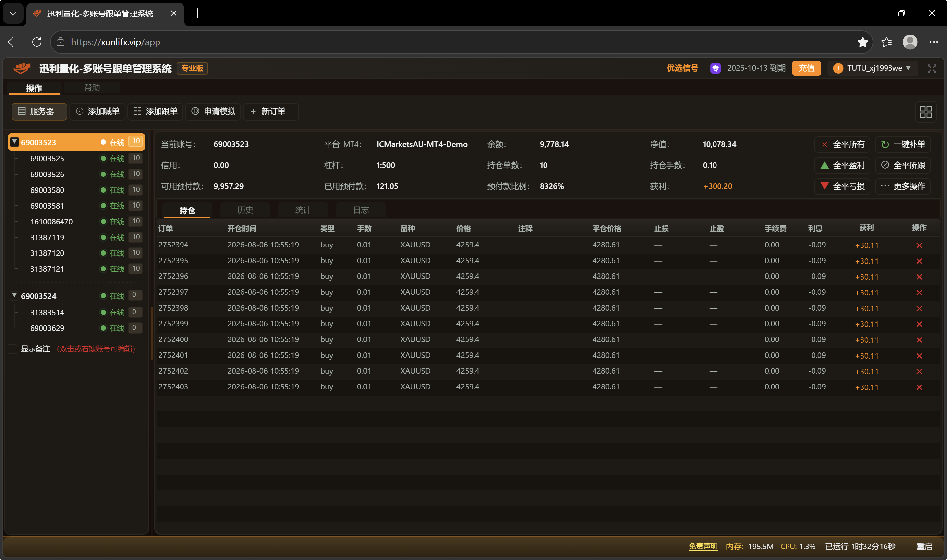This screenshot has height=560, width=947.
Task: Click the browser profile avatar icon
Action: tap(910, 42)
